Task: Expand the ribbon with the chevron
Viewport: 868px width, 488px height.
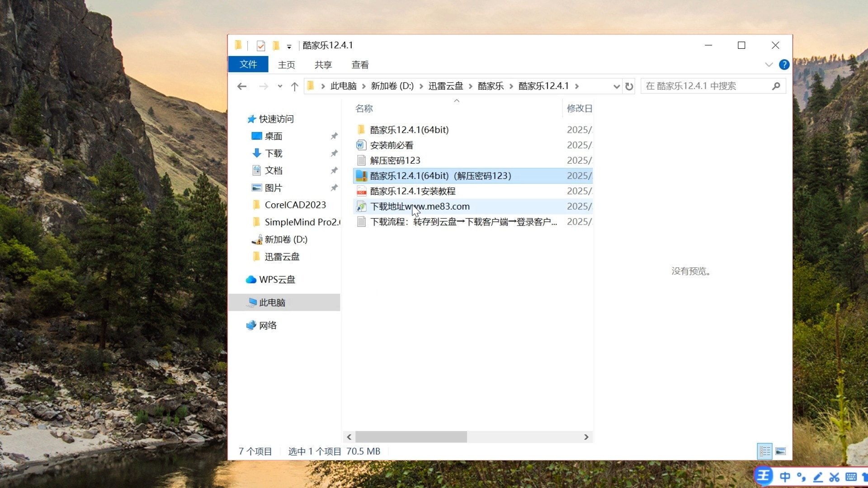Action: click(769, 65)
